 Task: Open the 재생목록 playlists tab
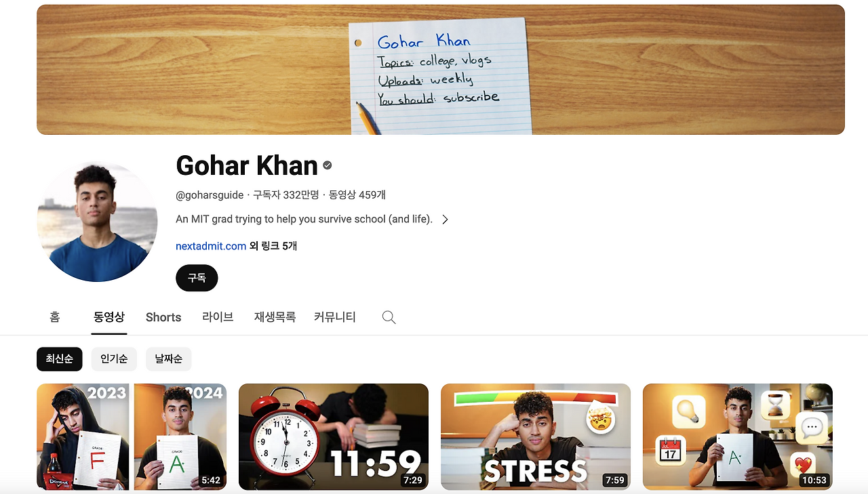click(275, 317)
